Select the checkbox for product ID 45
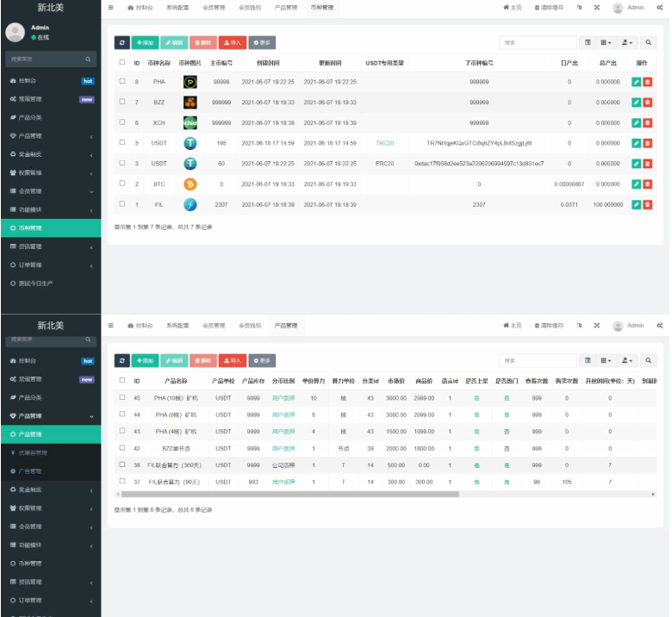Image resolution: width=672 pixels, height=617 pixels. click(122, 397)
